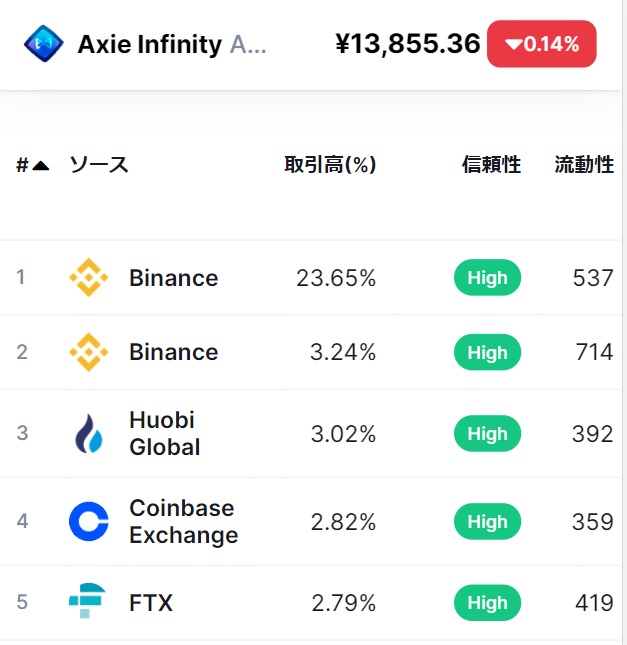Click the red -0.14% change badge
This screenshot has height=645, width=627.
pyautogui.click(x=541, y=44)
